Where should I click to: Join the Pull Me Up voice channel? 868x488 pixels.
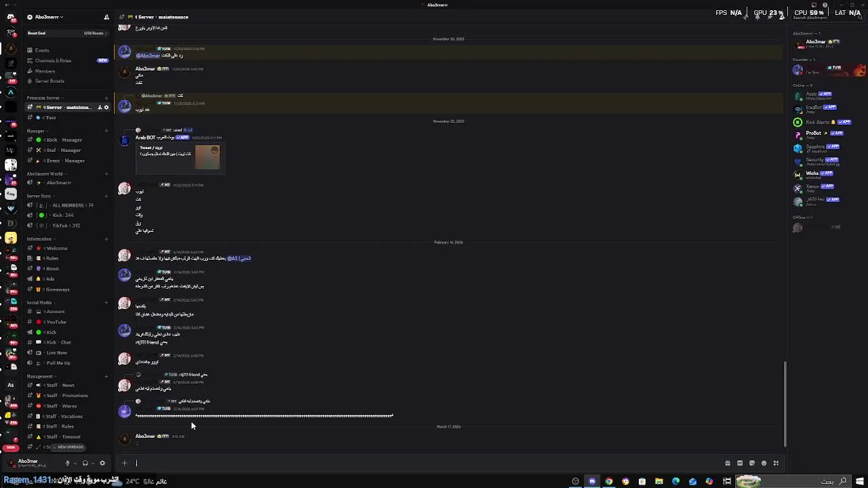click(x=66, y=363)
